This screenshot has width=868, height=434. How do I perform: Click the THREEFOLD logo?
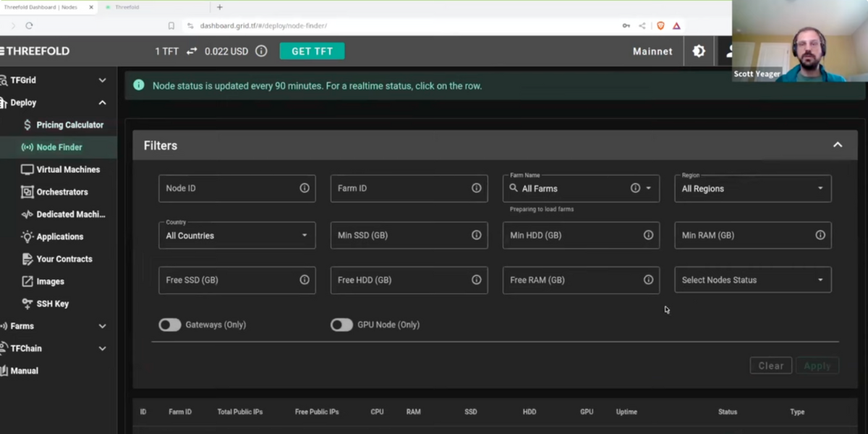[35, 51]
